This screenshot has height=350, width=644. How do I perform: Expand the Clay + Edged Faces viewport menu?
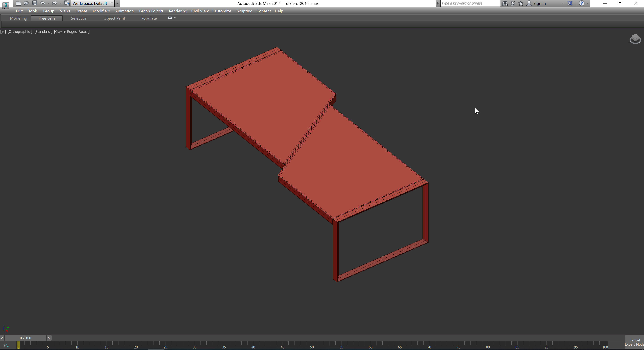(72, 32)
